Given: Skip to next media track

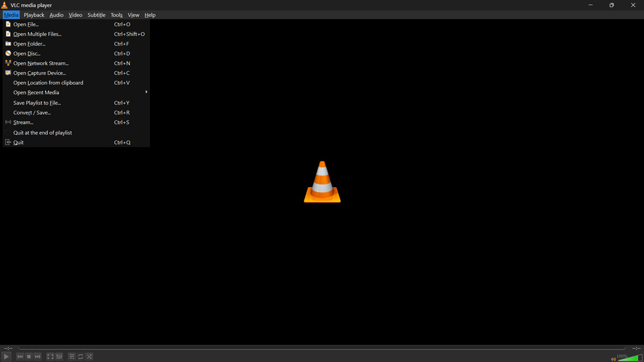Looking at the screenshot, I should (x=38, y=357).
